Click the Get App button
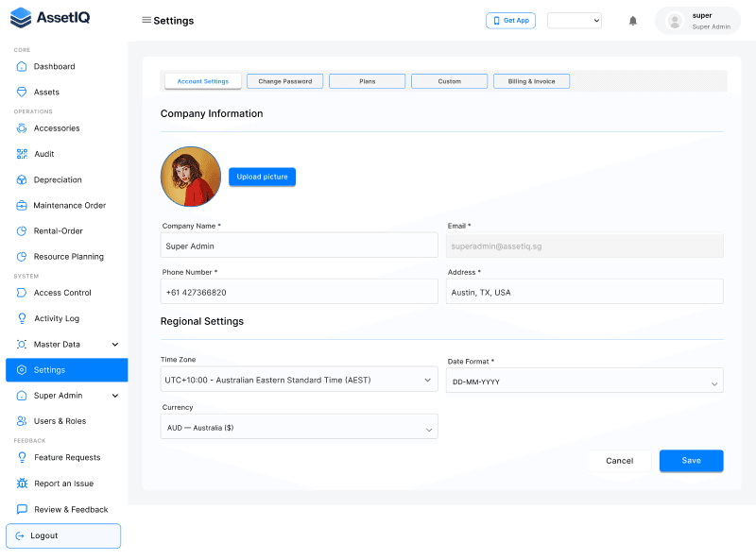756x560 pixels. [x=510, y=21]
